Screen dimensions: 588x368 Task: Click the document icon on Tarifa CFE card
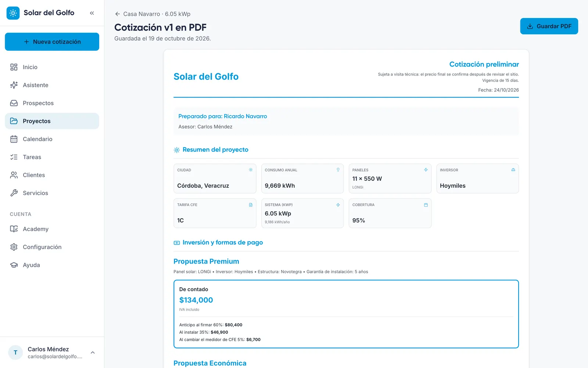(251, 205)
